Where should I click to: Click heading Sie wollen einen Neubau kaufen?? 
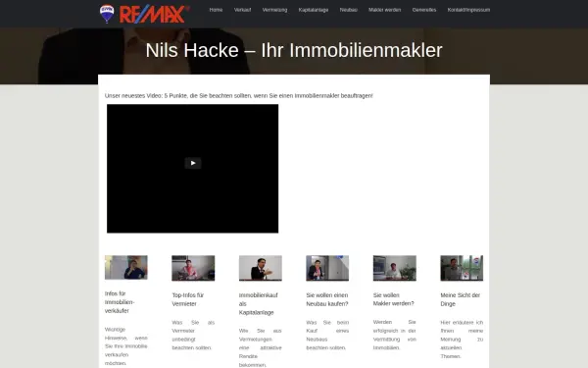pos(327,299)
